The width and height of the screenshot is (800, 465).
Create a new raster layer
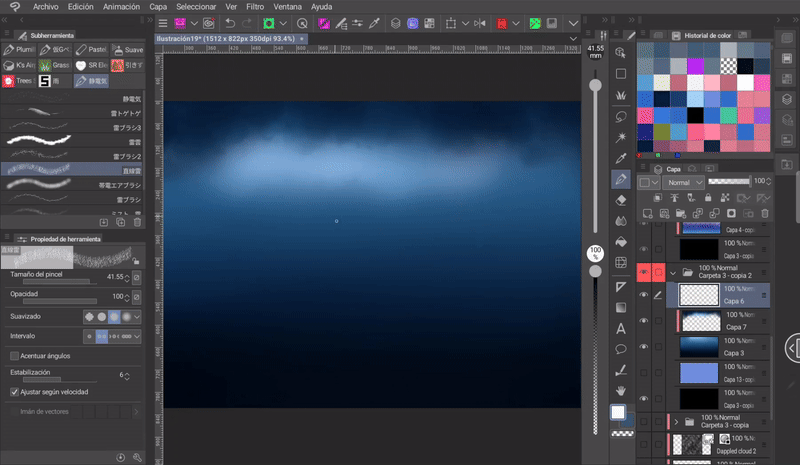(647, 213)
